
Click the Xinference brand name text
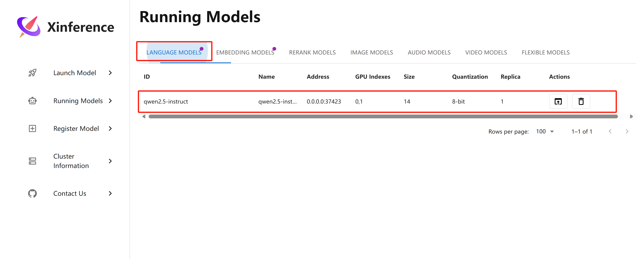click(80, 27)
